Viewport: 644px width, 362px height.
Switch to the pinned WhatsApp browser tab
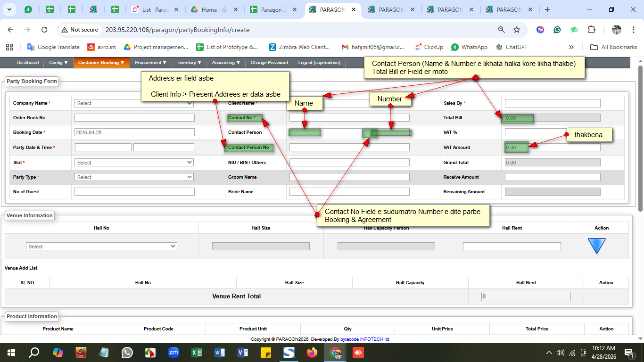28,9
